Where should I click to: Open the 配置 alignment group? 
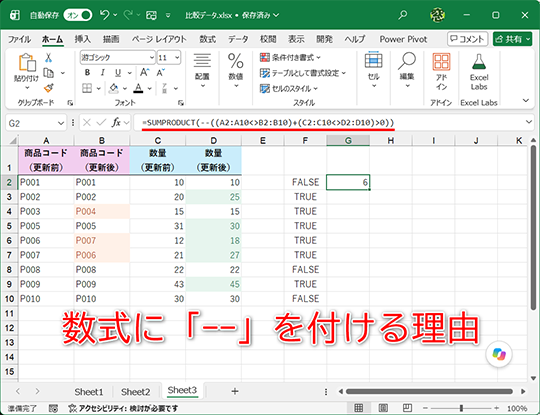202,70
